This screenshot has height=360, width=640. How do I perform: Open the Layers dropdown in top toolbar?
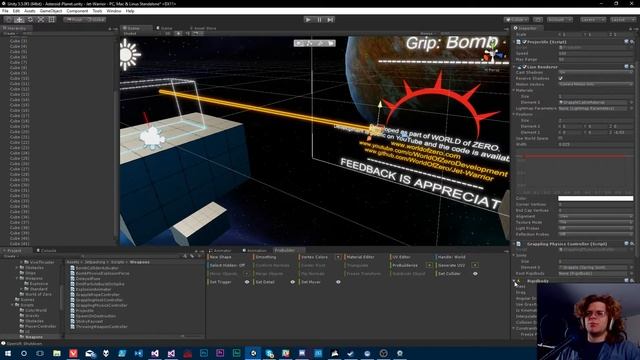tap(592, 20)
